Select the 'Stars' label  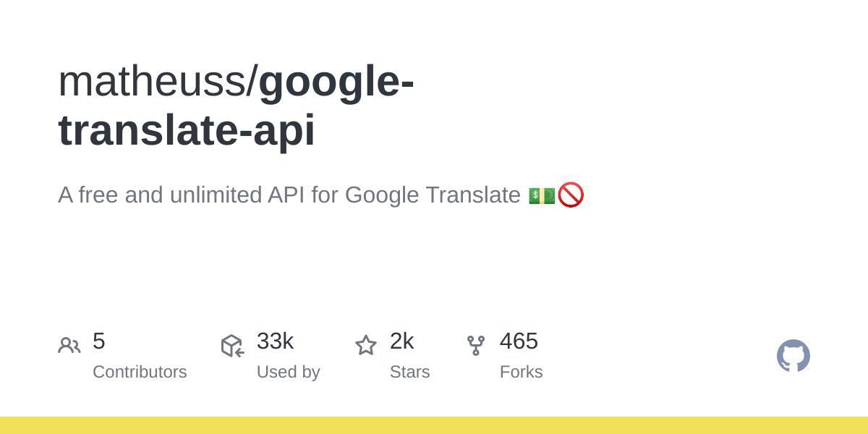tap(409, 372)
